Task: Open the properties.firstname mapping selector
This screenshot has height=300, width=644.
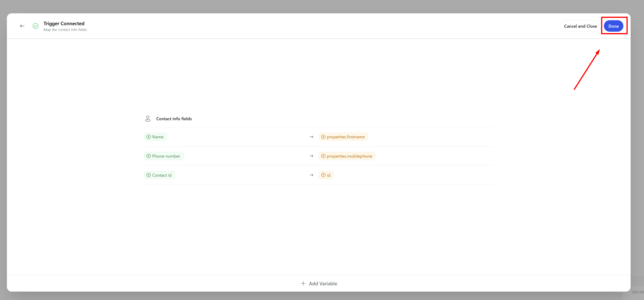Action: (x=345, y=137)
